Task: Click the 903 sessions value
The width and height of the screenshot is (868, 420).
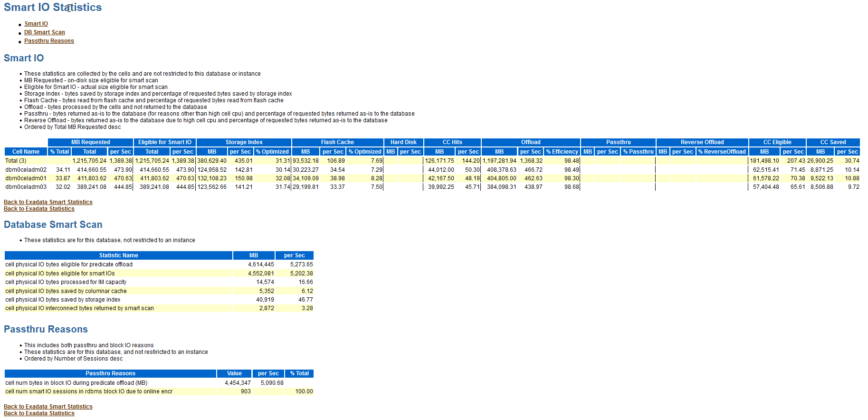Action: (x=246, y=391)
